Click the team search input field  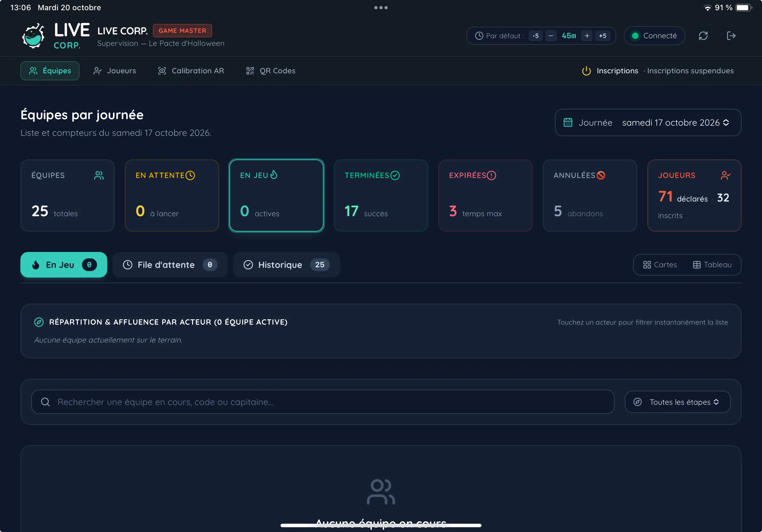click(x=323, y=402)
